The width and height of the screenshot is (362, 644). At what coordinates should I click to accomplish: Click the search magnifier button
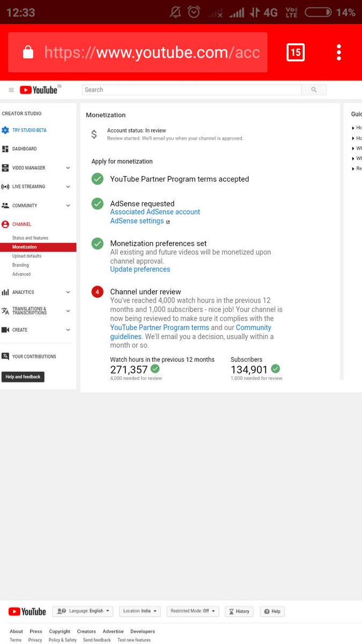point(314,90)
